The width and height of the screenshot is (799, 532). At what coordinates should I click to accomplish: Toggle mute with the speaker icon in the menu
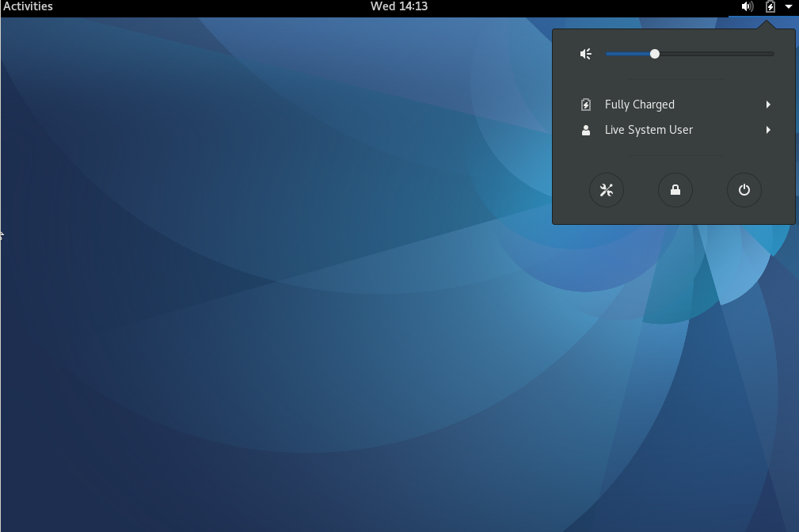click(x=585, y=53)
